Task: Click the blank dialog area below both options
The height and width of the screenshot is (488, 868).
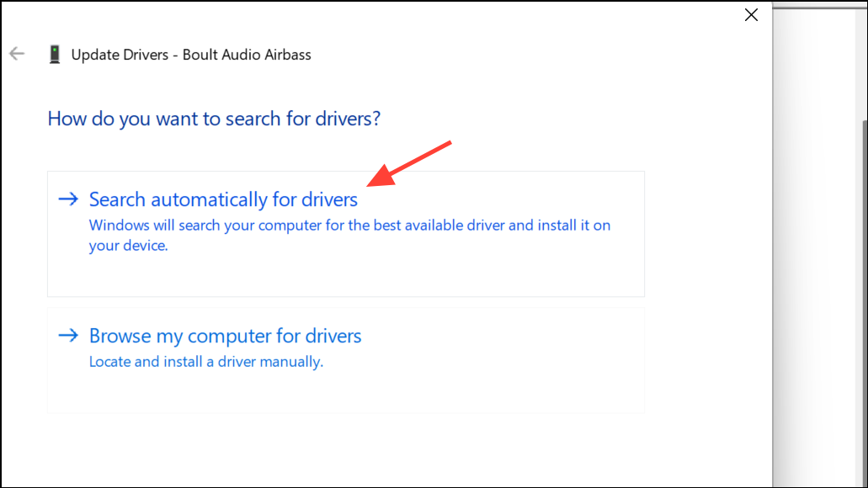Action: click(379, 450)
